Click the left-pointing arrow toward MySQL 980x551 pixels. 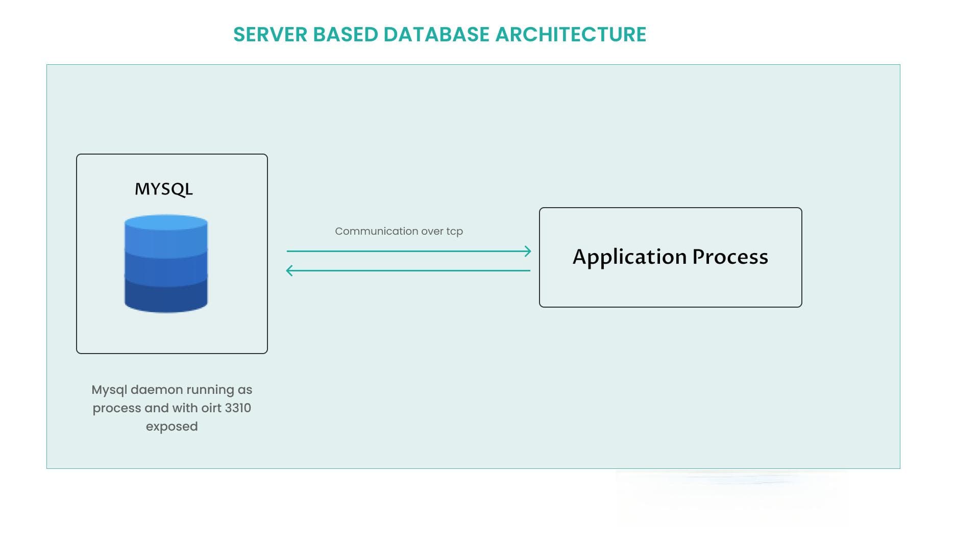tap(408, 270)
